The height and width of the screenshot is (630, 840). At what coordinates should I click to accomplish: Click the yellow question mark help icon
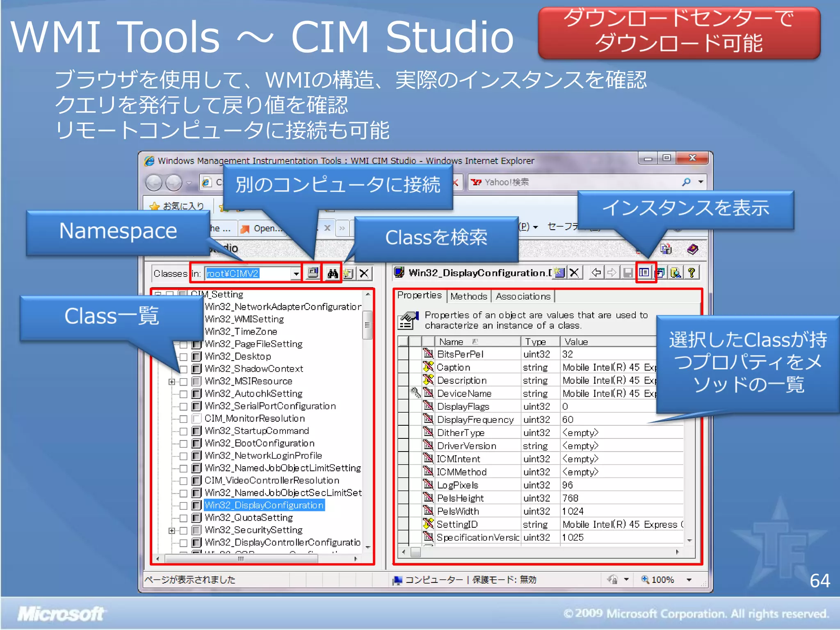click(692, 272)
